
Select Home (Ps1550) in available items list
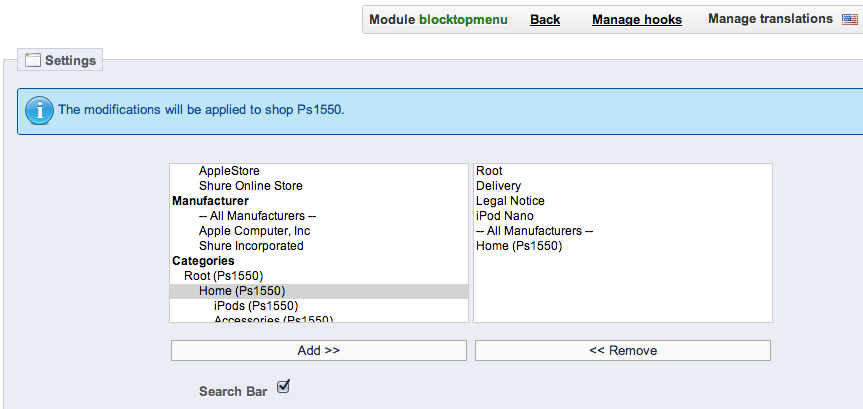[242, 291]
